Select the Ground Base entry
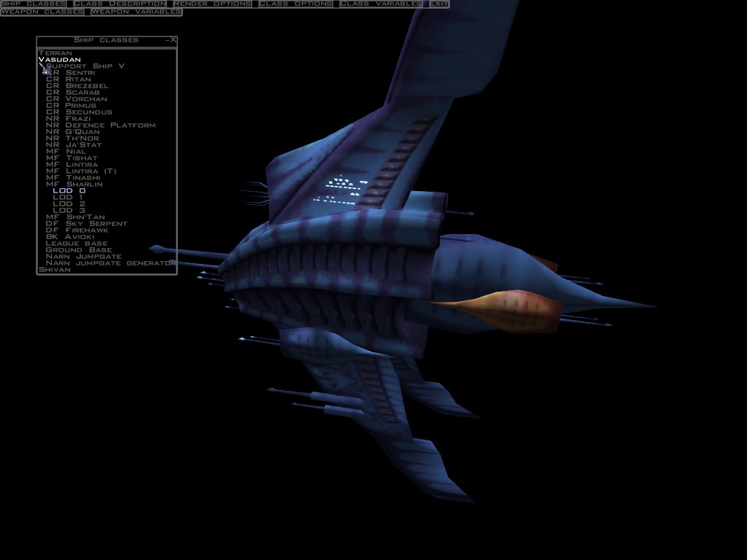Image resolution: width=747 pixels, height=560 pixels. pyautogui.click(x=79, y=249)
